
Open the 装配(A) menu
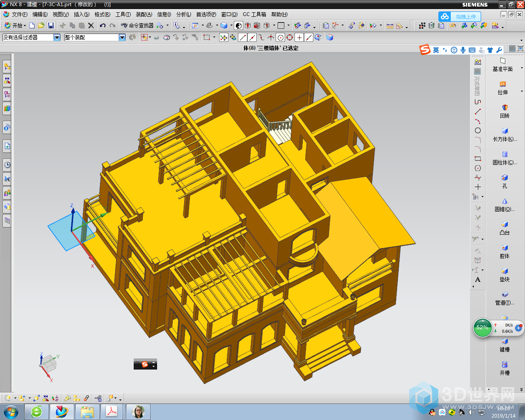point(144,14)
